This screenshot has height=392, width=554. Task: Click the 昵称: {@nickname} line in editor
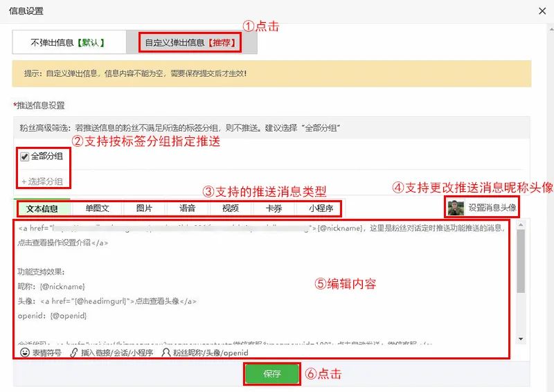click(51, 286)
